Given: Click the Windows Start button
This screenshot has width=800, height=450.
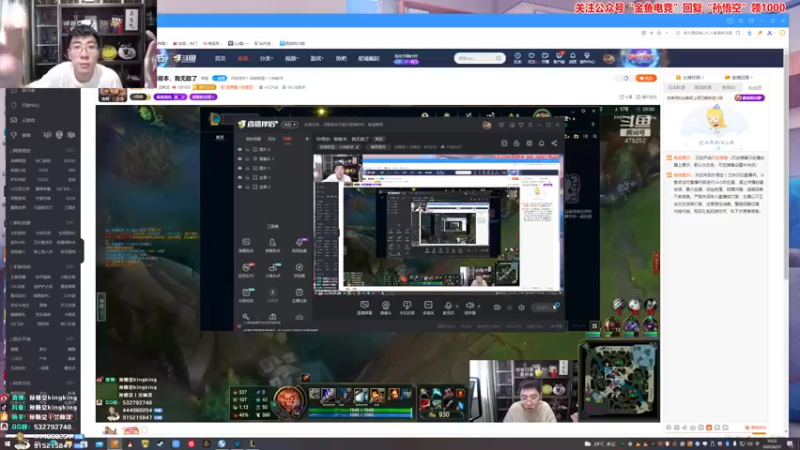Looking at the screenshot, I should pos(7,444).
